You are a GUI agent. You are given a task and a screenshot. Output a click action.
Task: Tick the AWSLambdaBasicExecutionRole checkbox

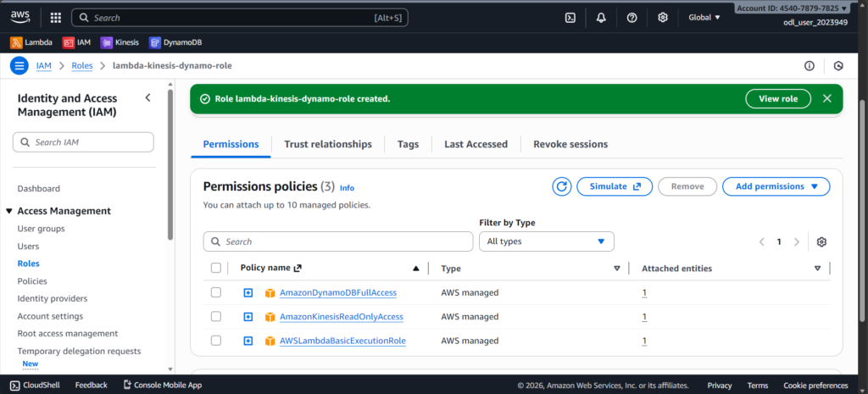215,341
